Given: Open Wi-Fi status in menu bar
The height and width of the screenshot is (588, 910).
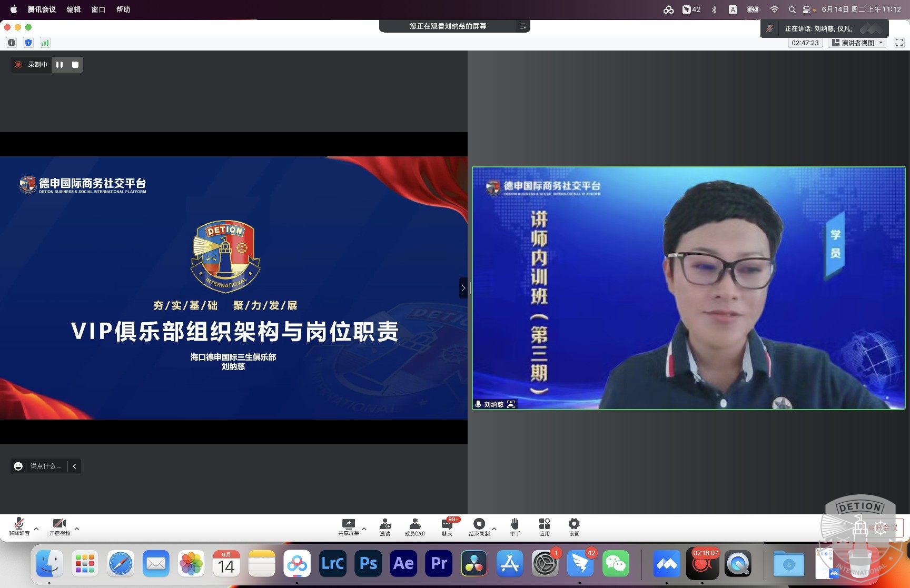Looking at the screenshot, I should (x=774, y=9).
